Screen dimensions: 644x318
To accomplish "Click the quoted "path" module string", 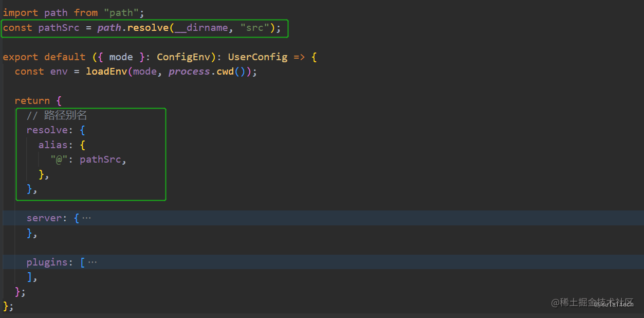I will (x=121, y=12).
